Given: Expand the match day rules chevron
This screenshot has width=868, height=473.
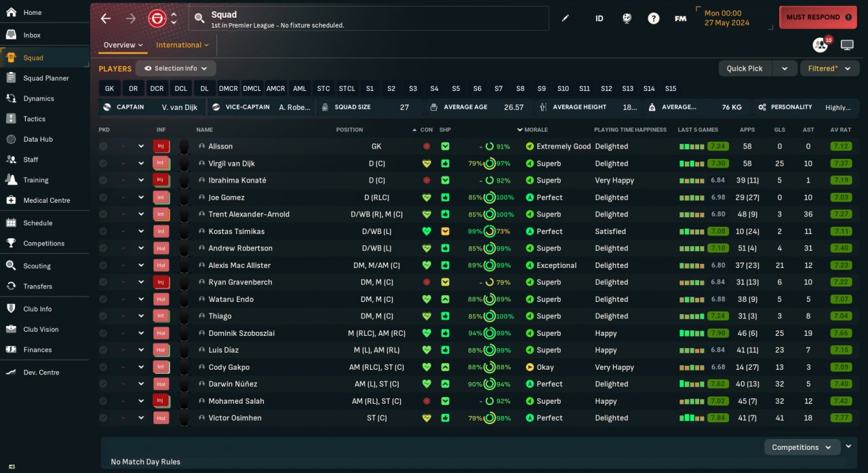Looking at the screenshot, I should [848, 447].
